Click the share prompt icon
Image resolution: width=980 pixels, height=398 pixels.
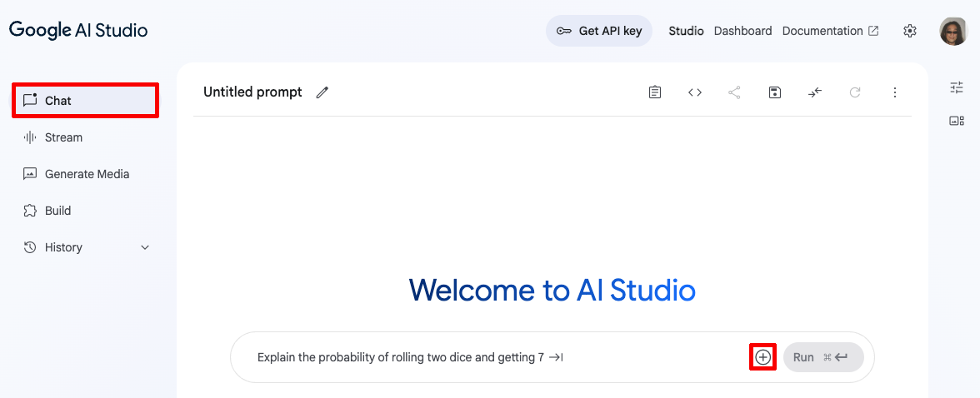(x=734, y=92)
